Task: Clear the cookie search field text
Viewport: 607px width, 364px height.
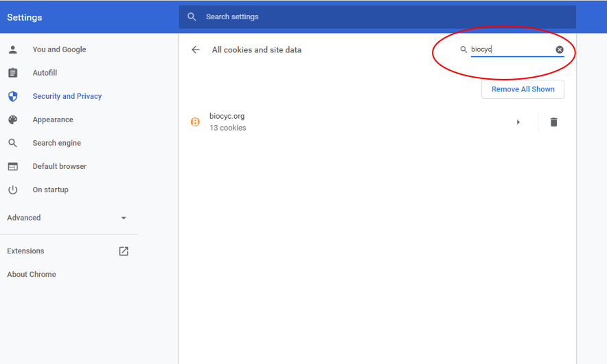Action: [x=560, y=49]
